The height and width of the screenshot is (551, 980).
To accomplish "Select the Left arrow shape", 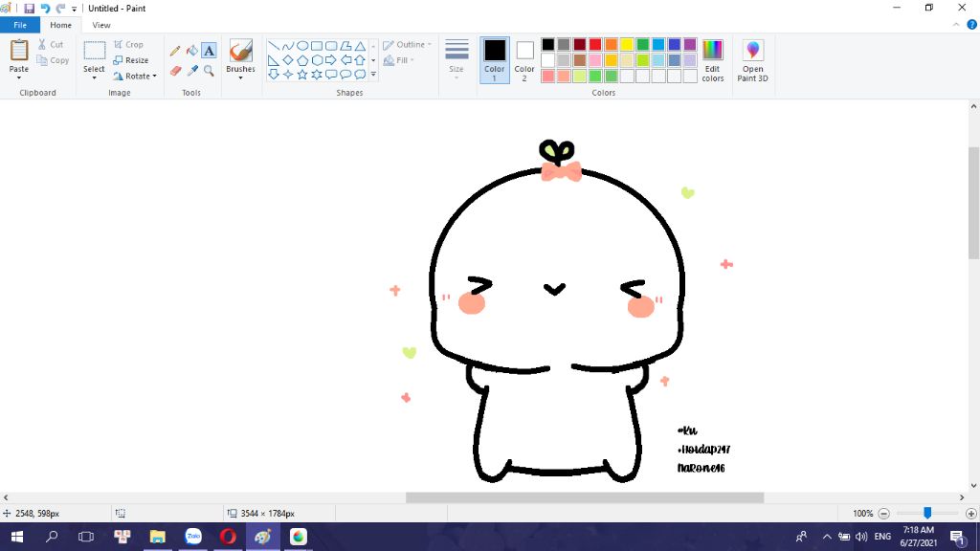I will pyautogui.click(x=345, y=60).
